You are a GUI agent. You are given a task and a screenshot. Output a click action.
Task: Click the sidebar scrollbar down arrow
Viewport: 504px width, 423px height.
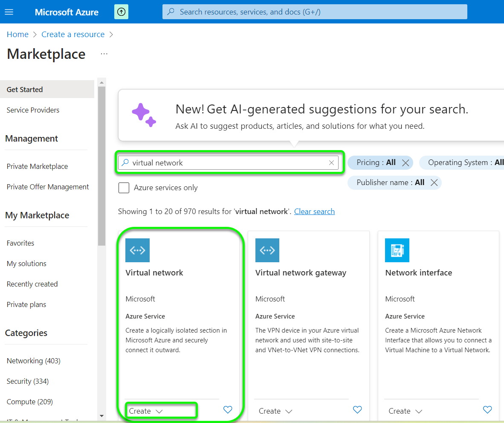pos(101,415)
